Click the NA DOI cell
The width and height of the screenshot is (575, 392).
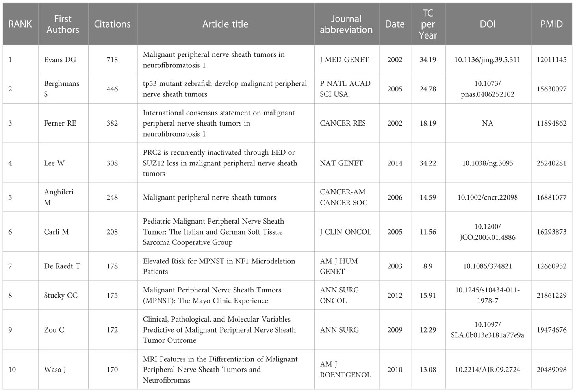click(x=488, y=123)
